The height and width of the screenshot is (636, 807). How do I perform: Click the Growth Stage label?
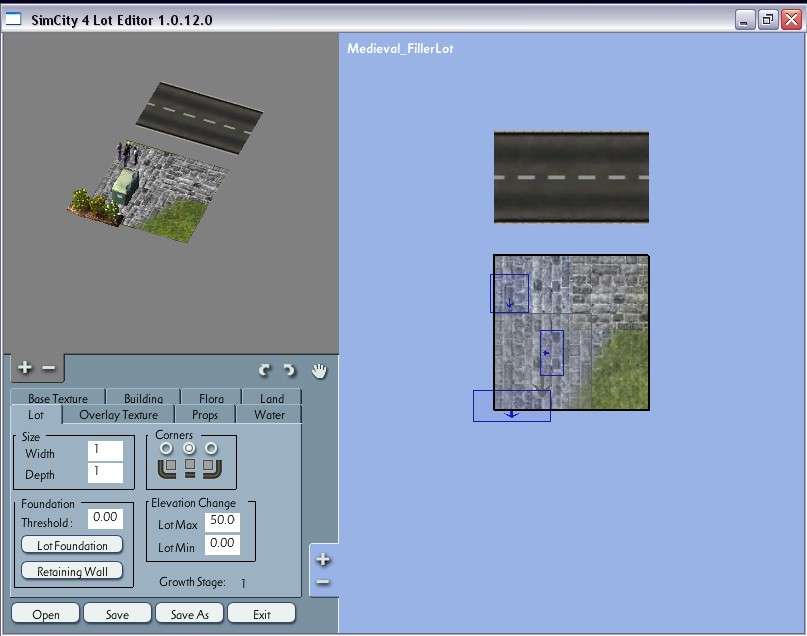192,581
